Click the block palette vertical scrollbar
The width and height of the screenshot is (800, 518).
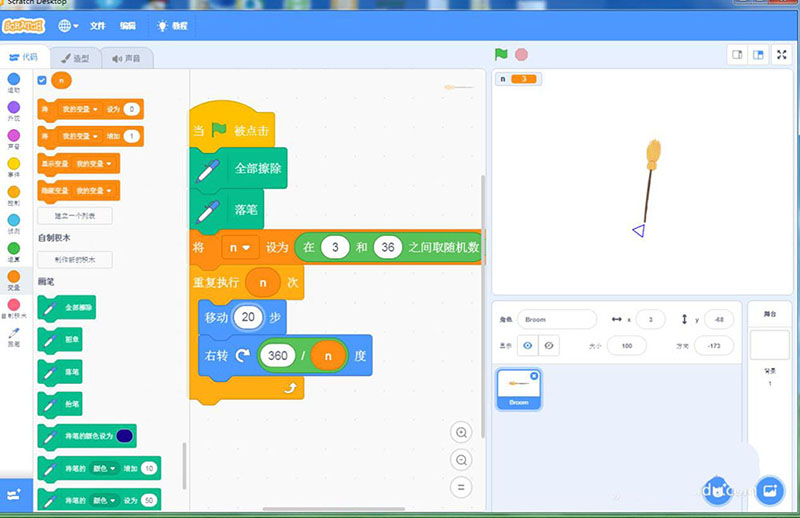(184, 466)
